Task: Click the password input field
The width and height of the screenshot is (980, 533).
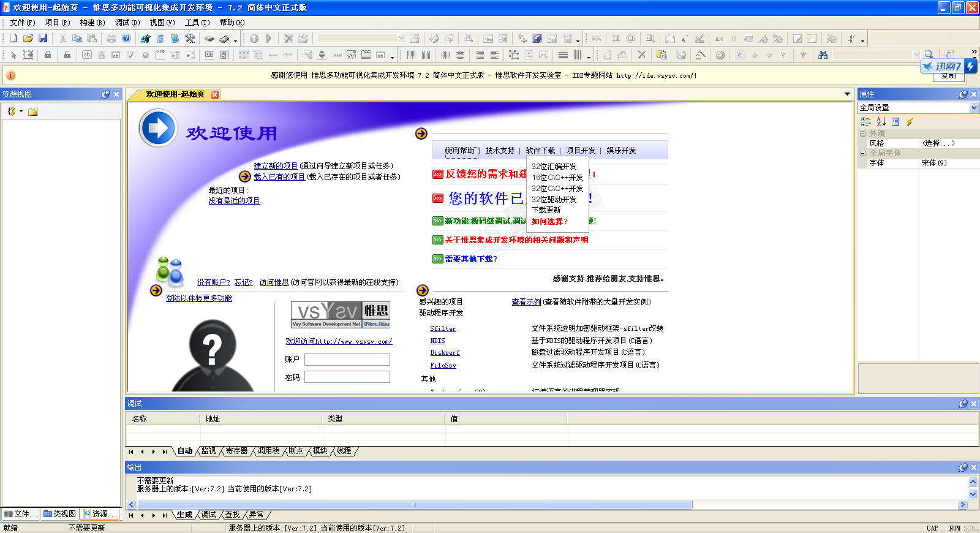Action: 347,377
